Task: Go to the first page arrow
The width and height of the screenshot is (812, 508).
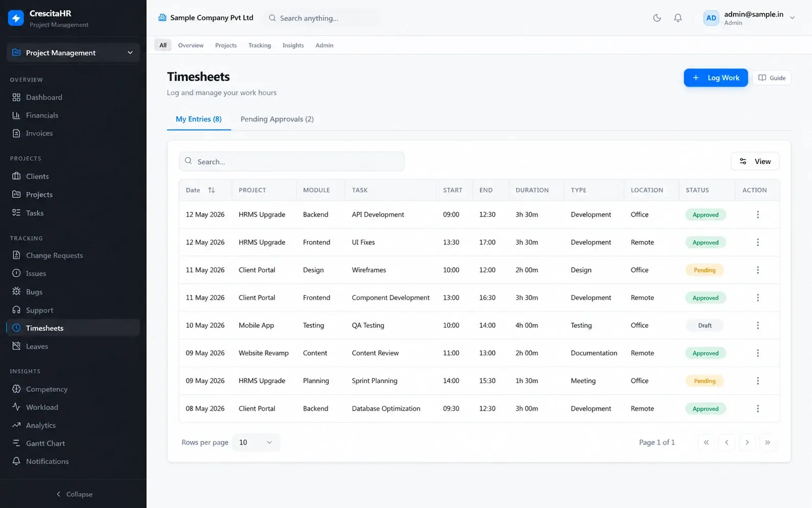Action: click(x=706, y=442)
